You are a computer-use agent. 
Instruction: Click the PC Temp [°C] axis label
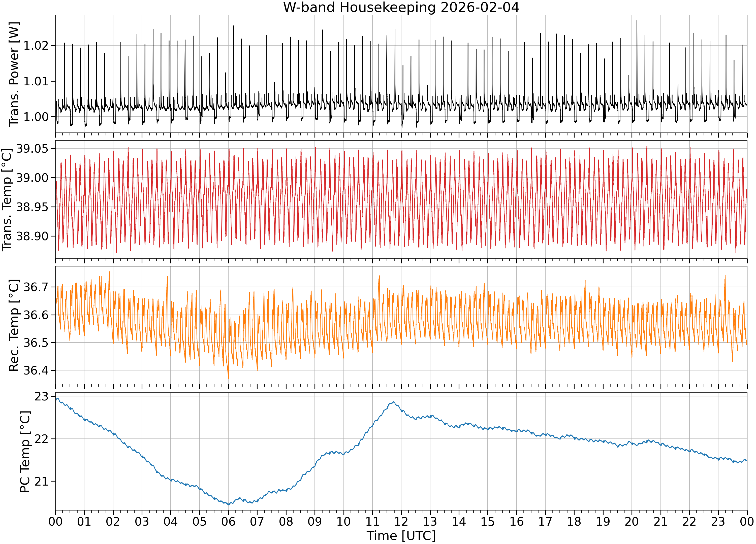pyautogui.click(x=25, y=451)
